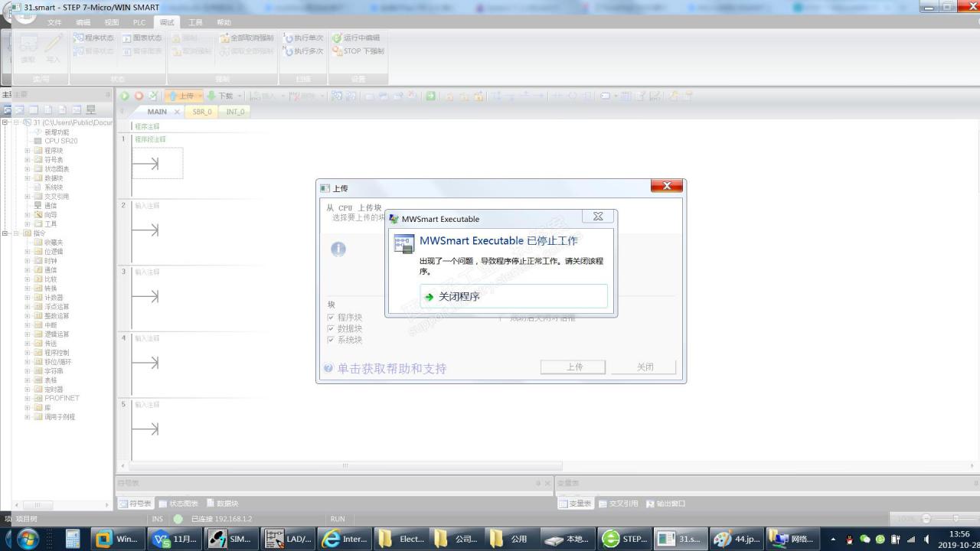Switch to the SBR_0 editor tab

point(202,112)
